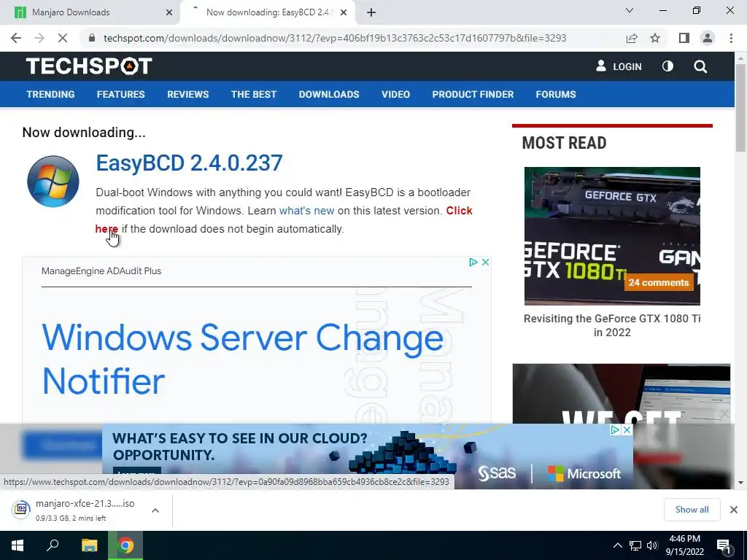Click the LOGIN user link

(619, 66)
